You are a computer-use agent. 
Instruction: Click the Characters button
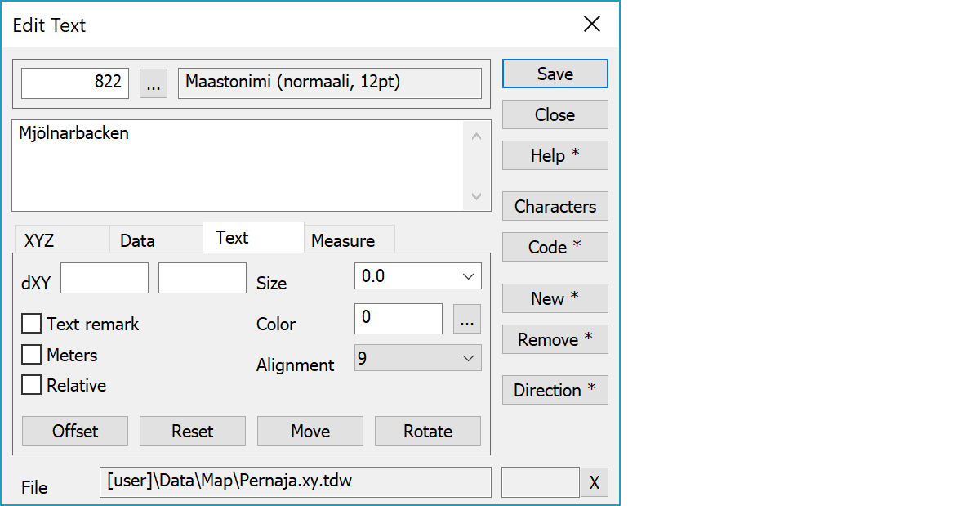point(555,207)
